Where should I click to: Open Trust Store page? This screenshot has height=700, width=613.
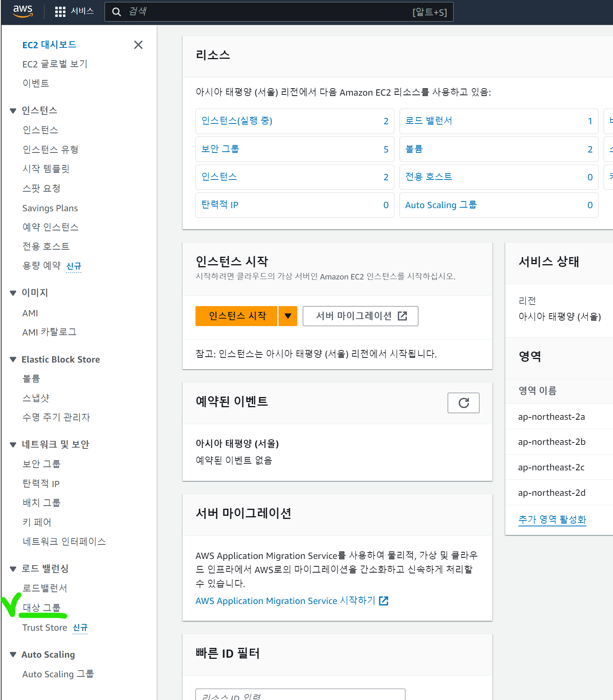(45, 627)
